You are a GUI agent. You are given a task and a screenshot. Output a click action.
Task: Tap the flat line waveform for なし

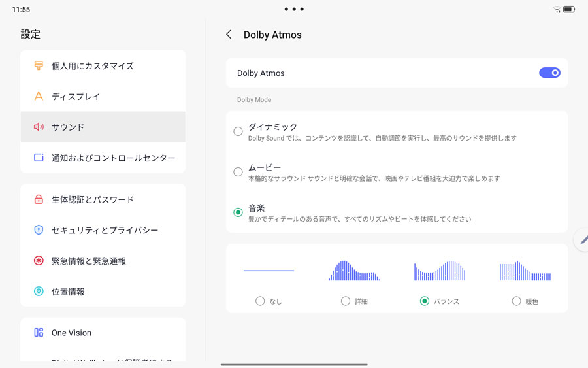269,271
